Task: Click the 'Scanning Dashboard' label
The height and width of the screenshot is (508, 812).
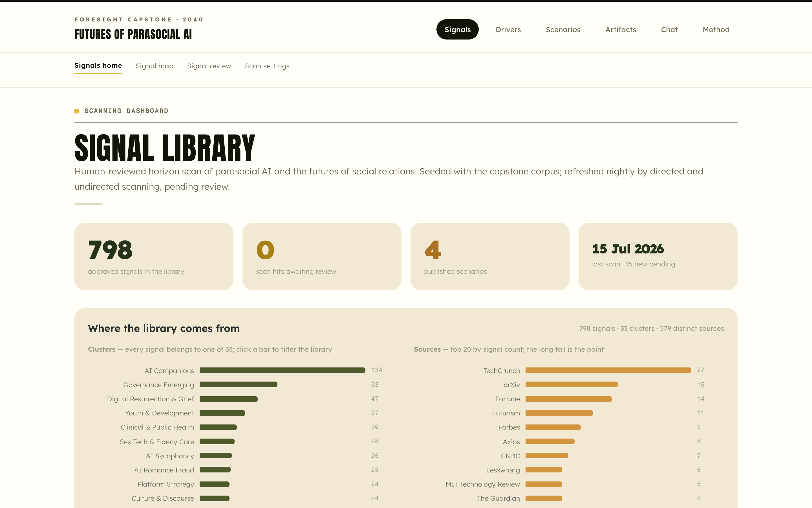Action: pos(126,111)
